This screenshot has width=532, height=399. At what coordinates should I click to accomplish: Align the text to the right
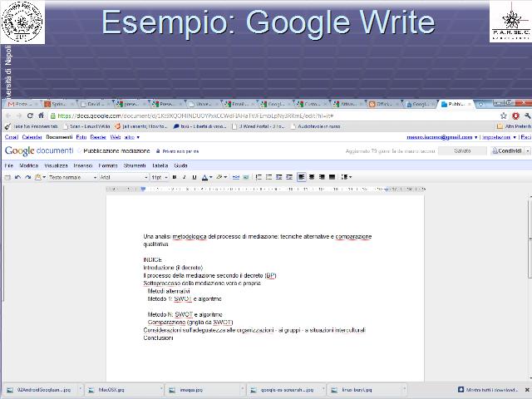coord(322,177)
